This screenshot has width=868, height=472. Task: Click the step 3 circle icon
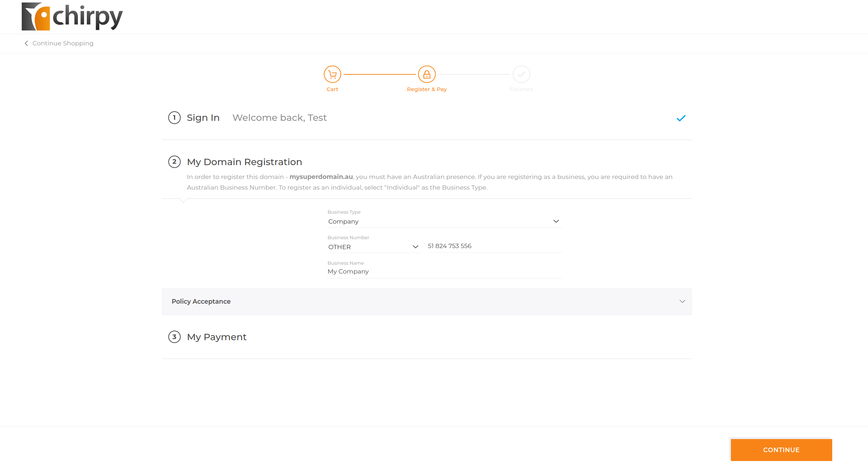tap(174, 337)
